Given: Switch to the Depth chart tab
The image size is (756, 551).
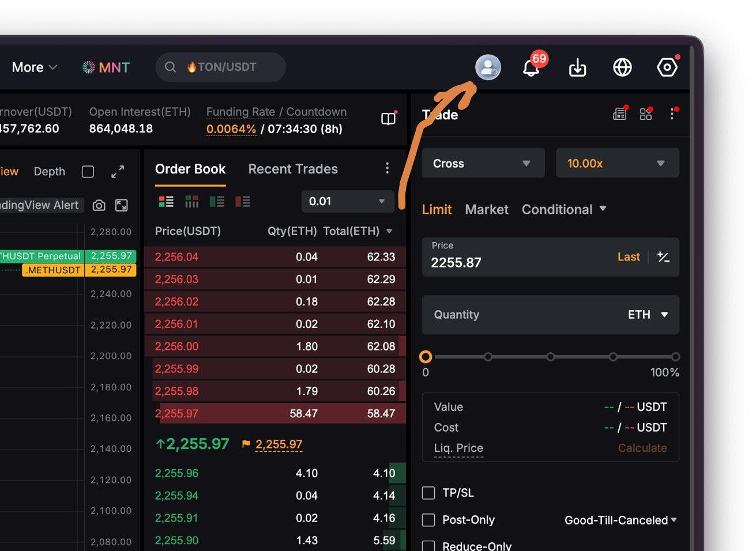Looking at the screenshot, I should pos(50,172).
